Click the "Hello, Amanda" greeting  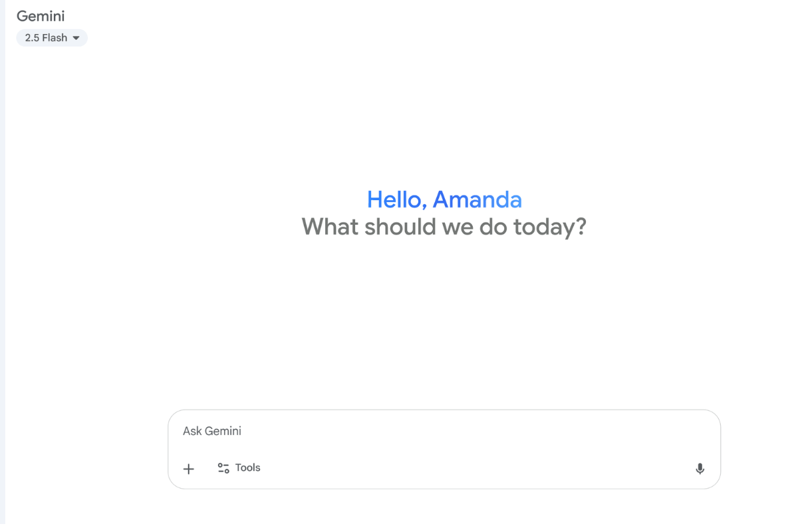point(444,199)
